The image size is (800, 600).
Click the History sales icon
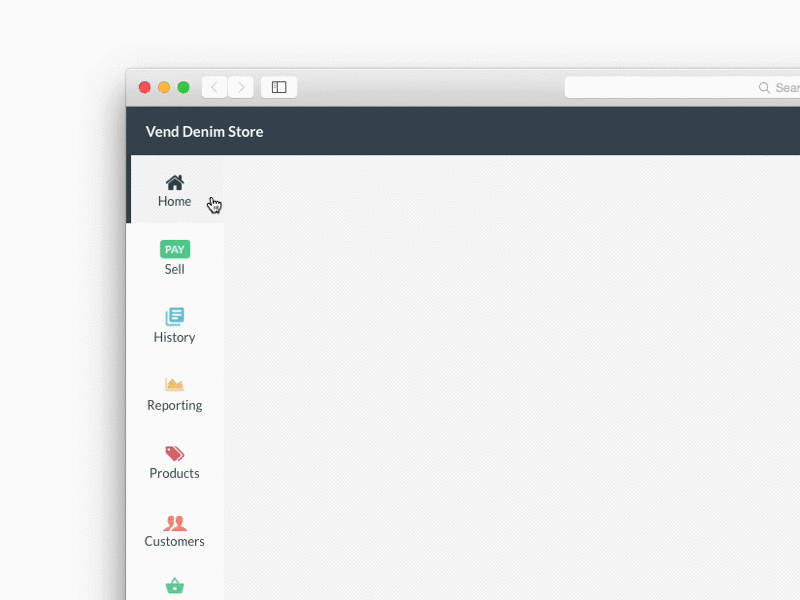point(174,317)
